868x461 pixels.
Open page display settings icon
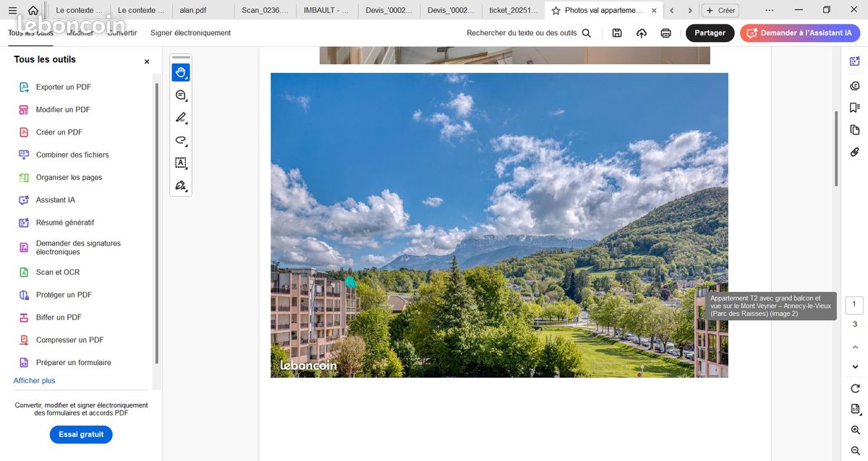click(855, 409)
